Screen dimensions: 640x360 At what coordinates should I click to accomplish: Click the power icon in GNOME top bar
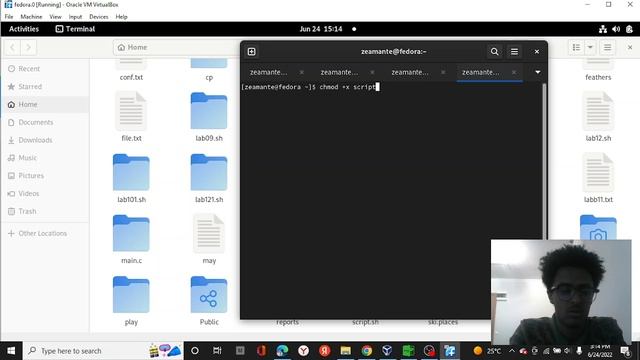pyautogui.click(x=629, y=29)
